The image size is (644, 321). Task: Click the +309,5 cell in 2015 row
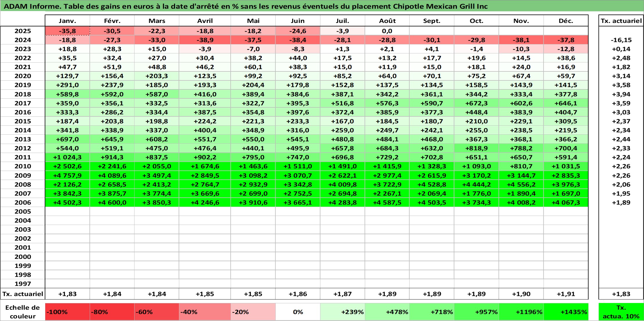[566, 121]
